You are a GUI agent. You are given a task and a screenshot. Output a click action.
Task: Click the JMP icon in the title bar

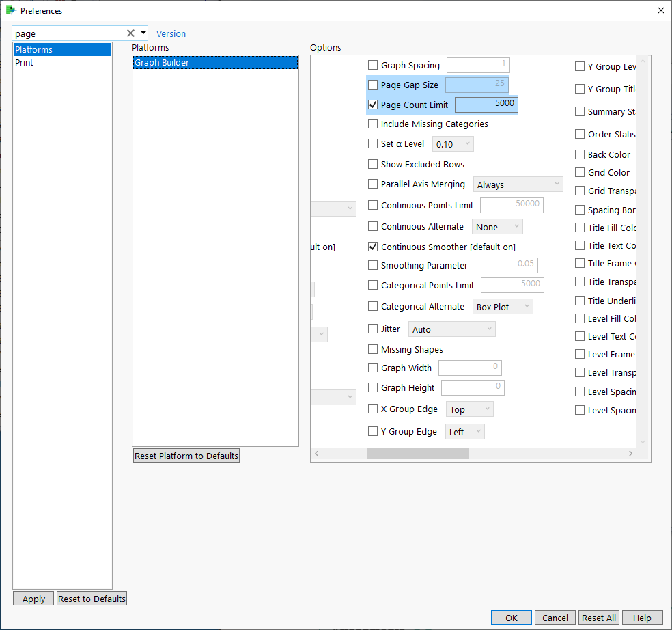pos(10,10)
